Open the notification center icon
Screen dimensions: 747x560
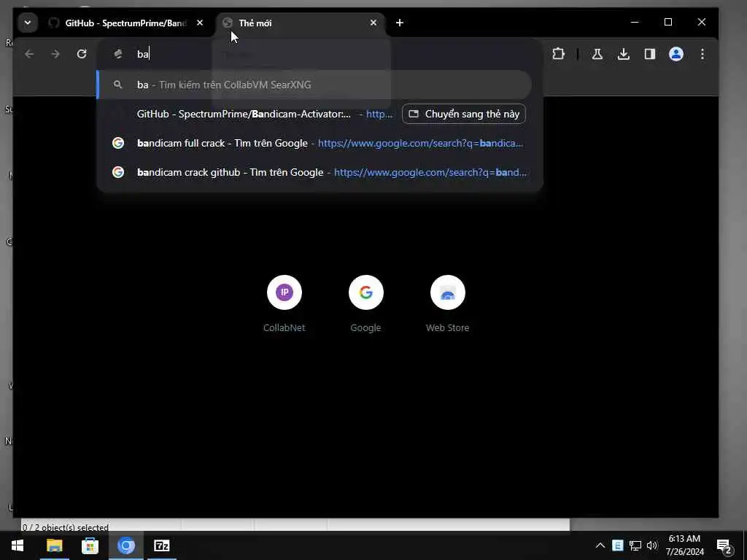pos(724,545)
